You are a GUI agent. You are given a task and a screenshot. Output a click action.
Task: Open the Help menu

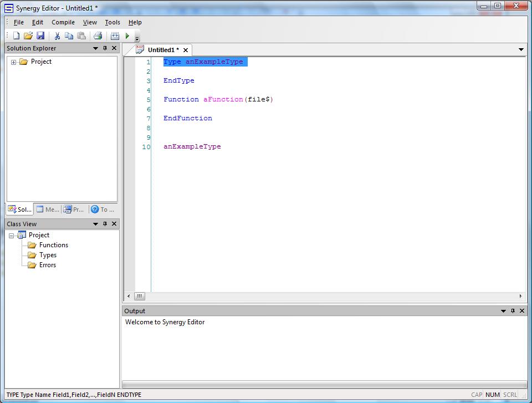click(x=135, y=22)
